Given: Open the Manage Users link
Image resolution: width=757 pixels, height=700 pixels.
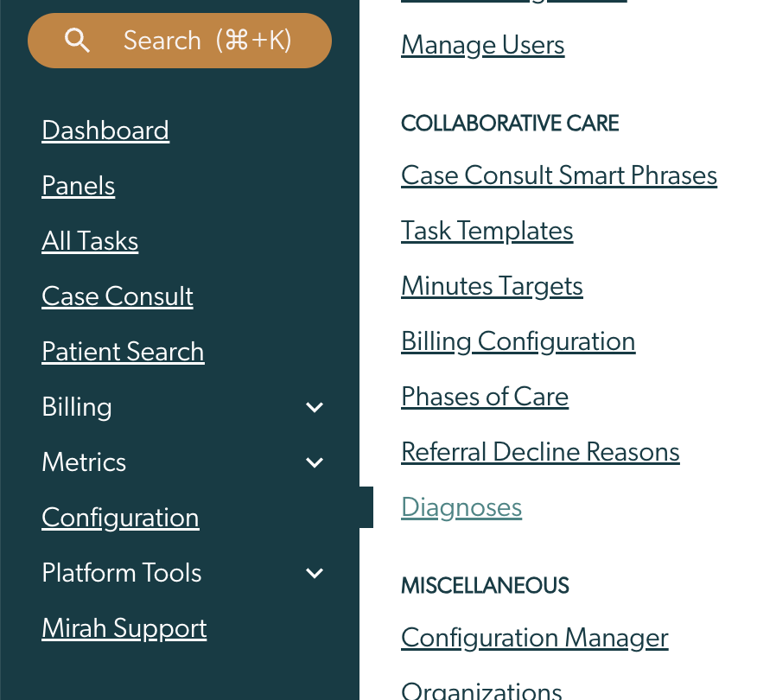Looking at the screenshot, I should 483,46.
